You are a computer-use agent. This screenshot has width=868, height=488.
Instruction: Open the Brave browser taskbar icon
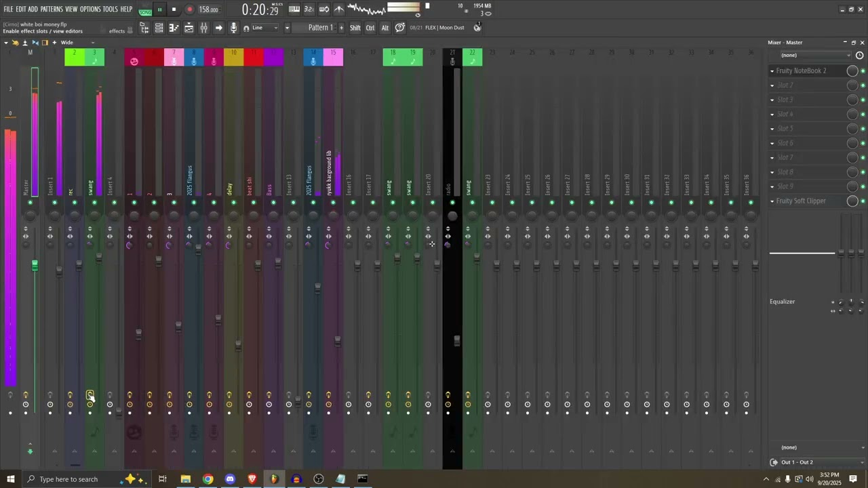click(252, 479)
